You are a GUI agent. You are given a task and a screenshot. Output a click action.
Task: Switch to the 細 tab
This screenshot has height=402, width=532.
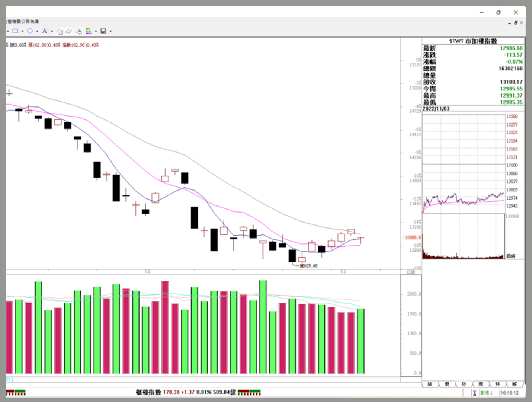[x=430, y=384]
